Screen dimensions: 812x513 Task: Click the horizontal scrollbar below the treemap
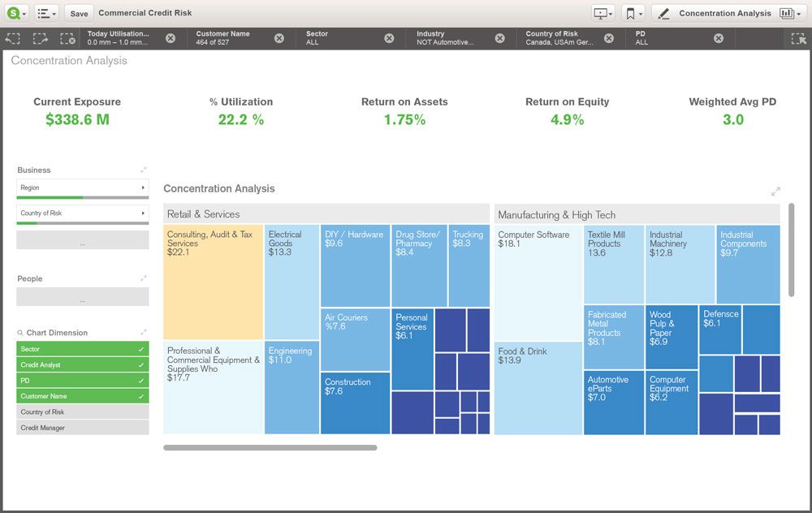tap(272, 446)
